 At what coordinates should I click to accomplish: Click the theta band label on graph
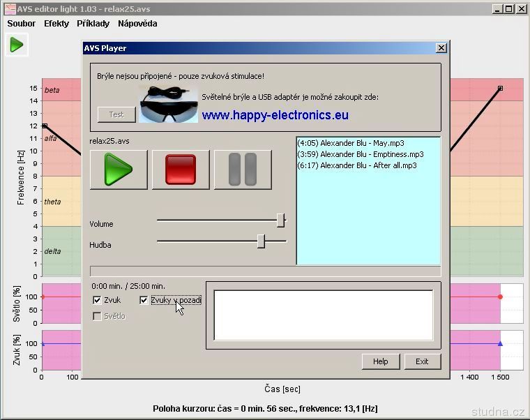(x=52, y=202)
